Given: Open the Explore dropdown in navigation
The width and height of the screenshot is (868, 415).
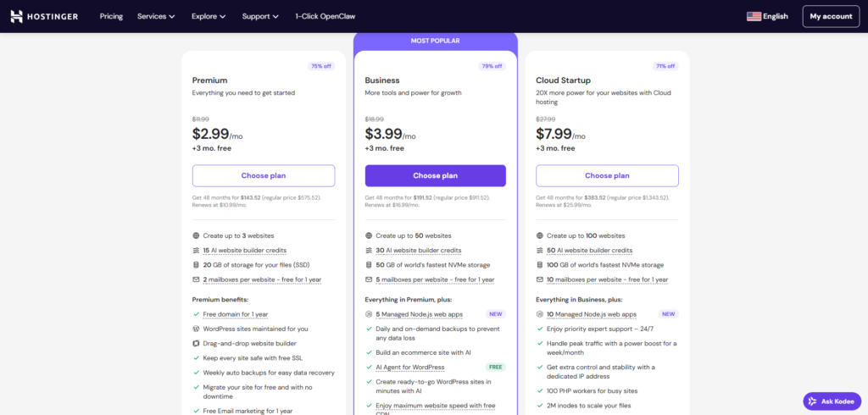Looking at the screenshot, I should coord(209,16).
